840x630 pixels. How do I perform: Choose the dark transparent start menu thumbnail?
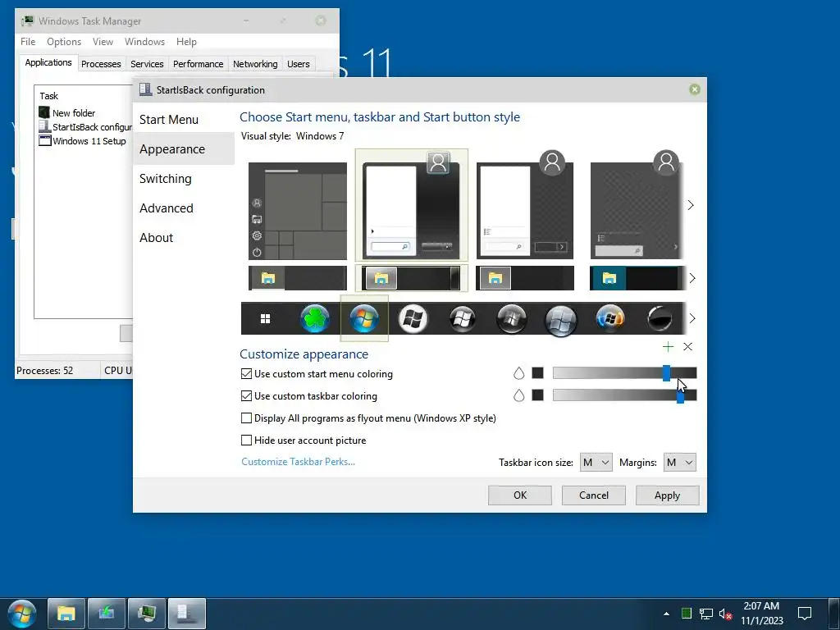pos(637,205)
